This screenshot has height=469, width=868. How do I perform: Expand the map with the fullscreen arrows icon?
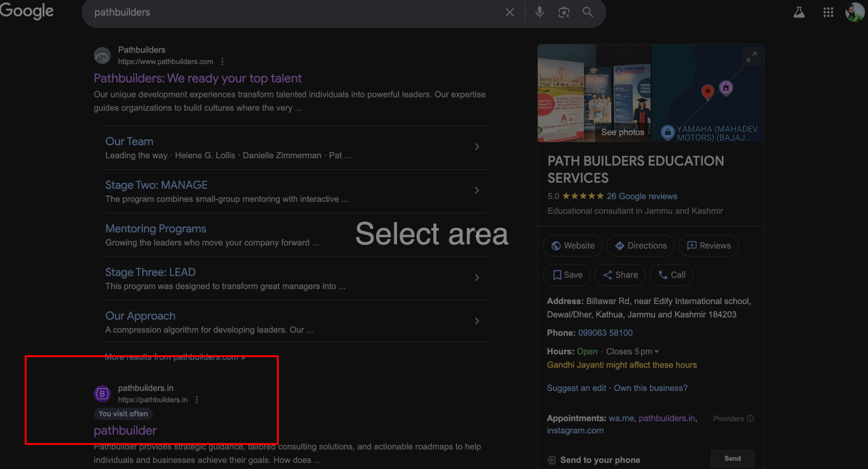click(751, 57)
